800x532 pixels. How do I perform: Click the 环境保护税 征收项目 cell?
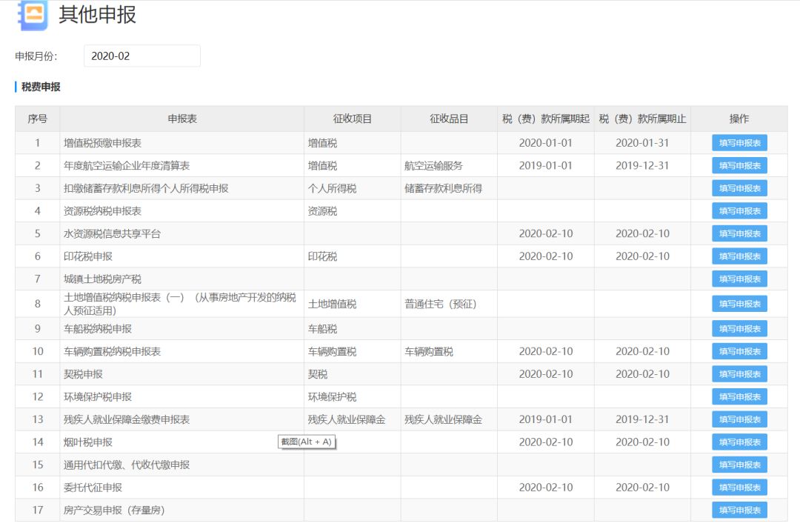tap(332, 396)
